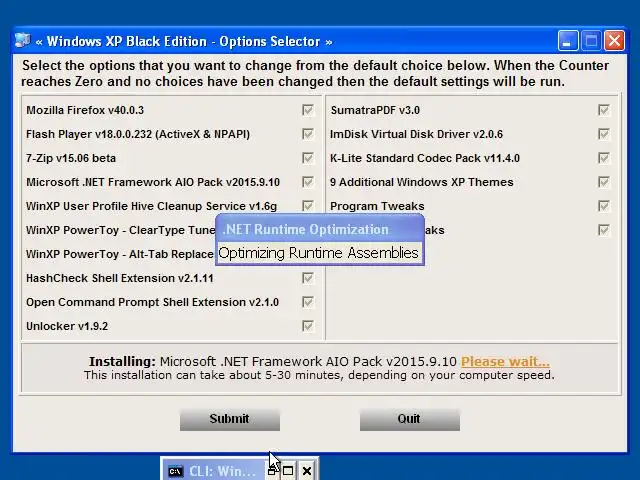The width and height of the screenshot is (640, 480).
Task: Click ImDisk Virtual Disk Driver v2.0.6 label
Action: [416, 134]
